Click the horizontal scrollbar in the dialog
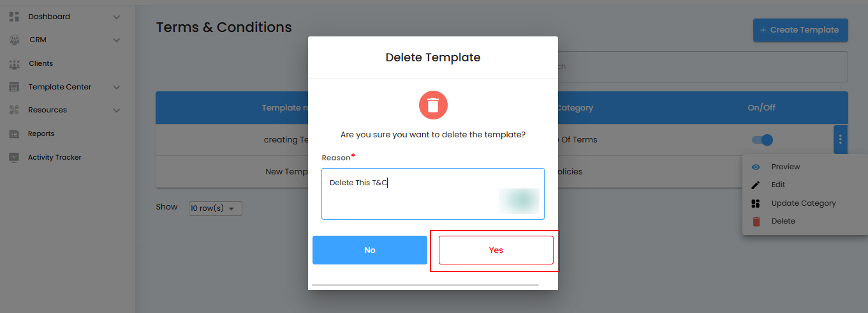This screenshot has width=868, height=313. [x=425, y=285]
